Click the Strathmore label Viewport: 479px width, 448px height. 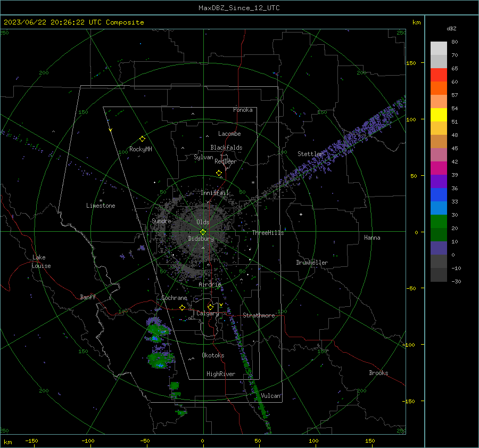[259, 315]
